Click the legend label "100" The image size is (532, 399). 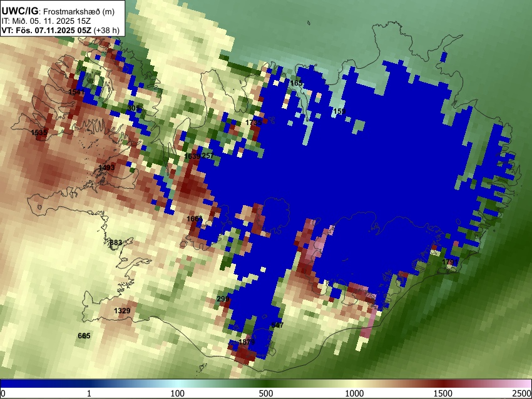[x=178, y=393]
